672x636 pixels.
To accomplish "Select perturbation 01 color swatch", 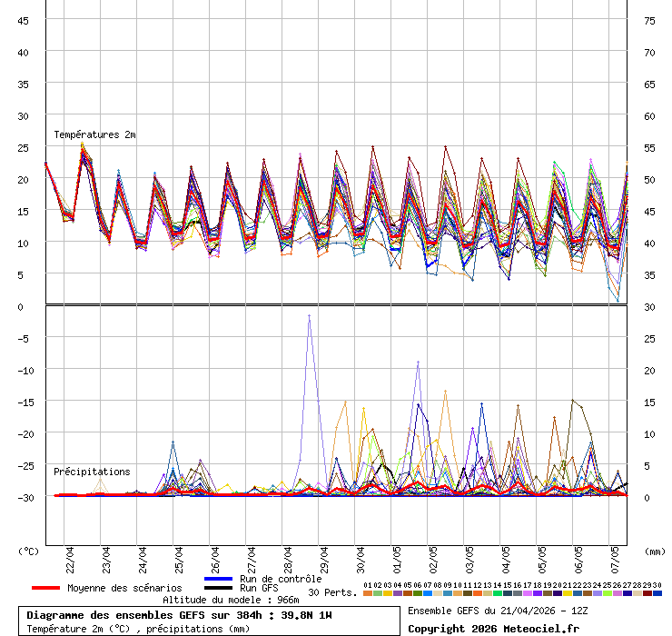I will [x=367, y=593].
